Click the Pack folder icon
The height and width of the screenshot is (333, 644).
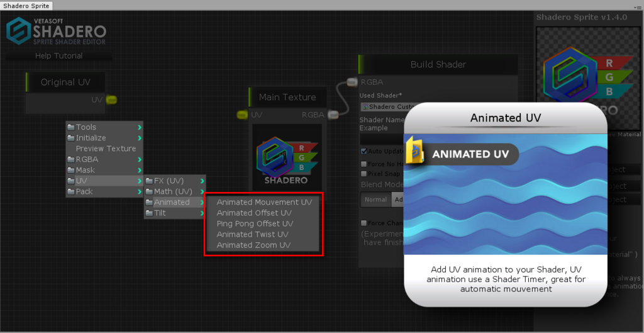click(x=71, y=191)
